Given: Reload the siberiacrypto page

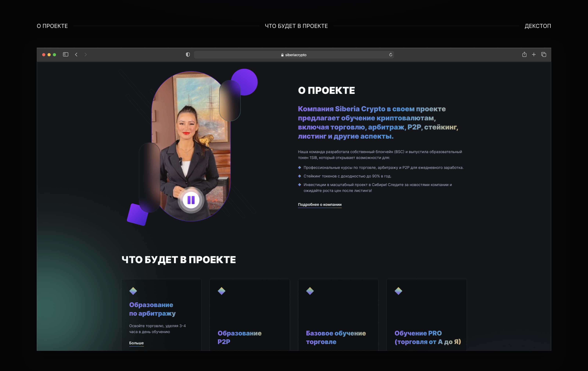Looking at the screenshot, I should (391, 54).
